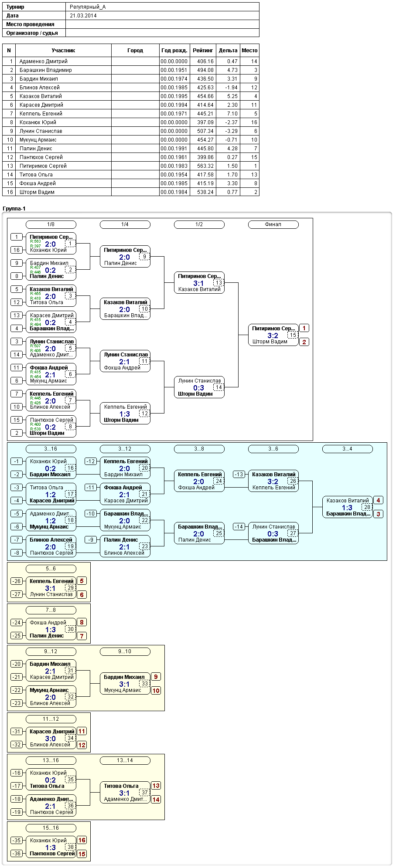Click the 'Место' column header
The image size is (396, 868).
249,51
